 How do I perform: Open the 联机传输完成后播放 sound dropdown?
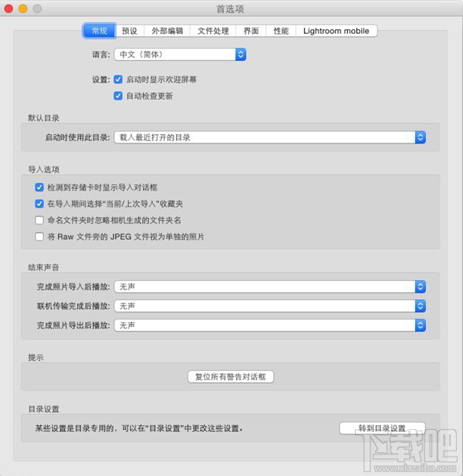pos(270,306)
